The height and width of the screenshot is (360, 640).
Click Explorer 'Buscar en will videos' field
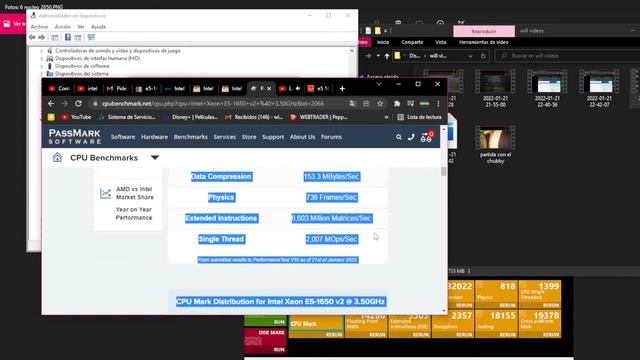(567, 56)
